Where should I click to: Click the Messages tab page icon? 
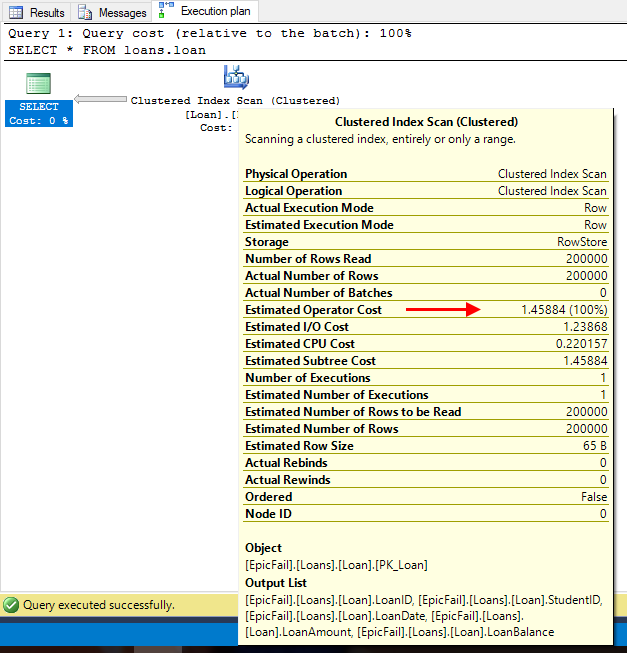85,13
